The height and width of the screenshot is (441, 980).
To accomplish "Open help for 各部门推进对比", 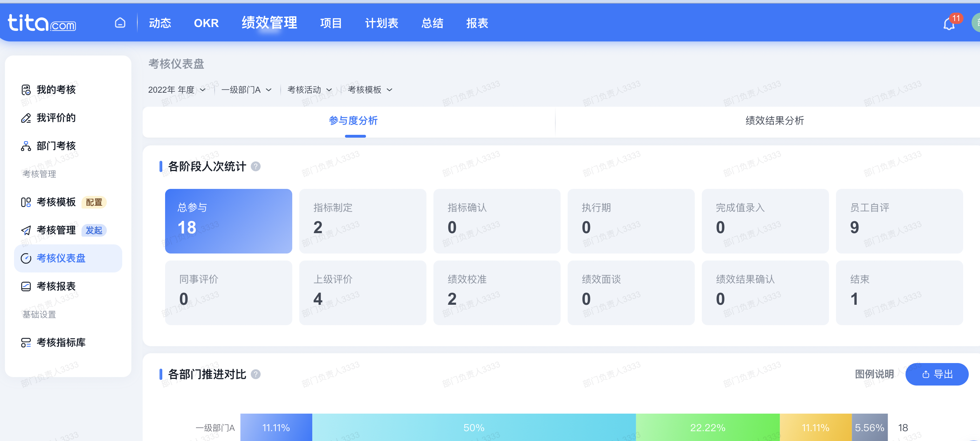I will [256, 375].
